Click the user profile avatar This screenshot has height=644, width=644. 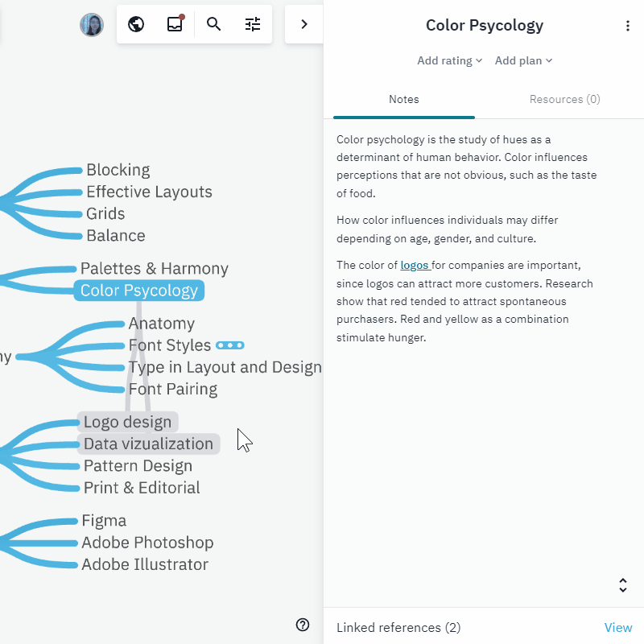pyautogui.click(x=92, y=24)
